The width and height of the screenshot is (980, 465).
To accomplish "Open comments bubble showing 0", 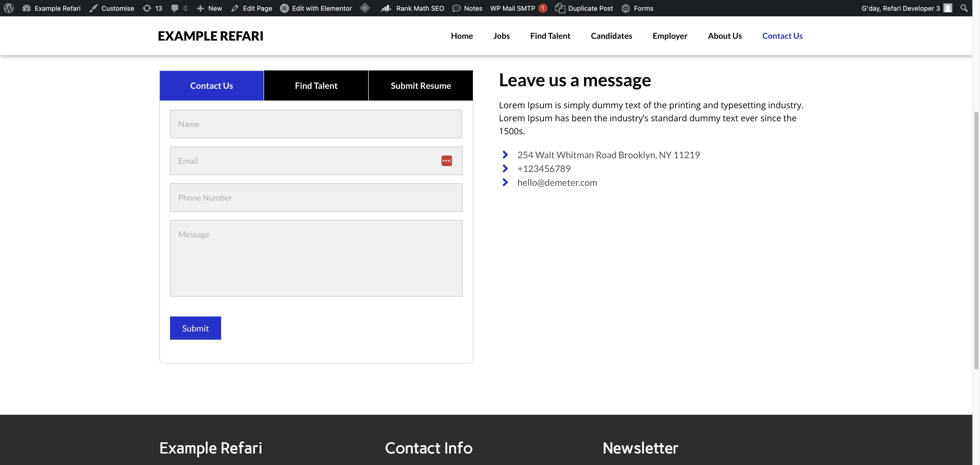I will (179, 8).
